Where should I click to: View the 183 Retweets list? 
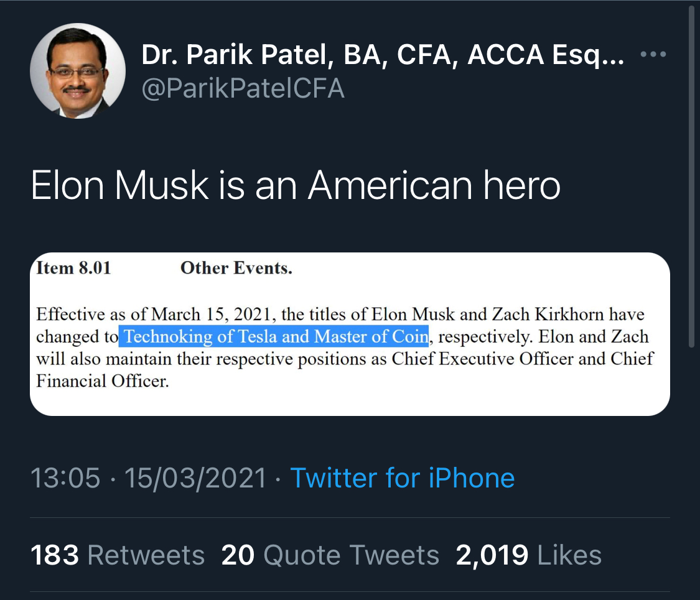(118, 555)
